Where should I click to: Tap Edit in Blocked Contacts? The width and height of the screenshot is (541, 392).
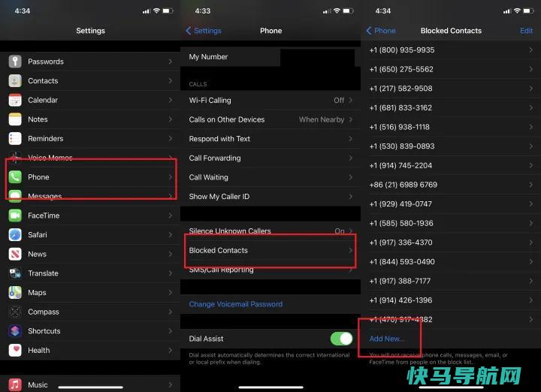click(x=526, y=31)
